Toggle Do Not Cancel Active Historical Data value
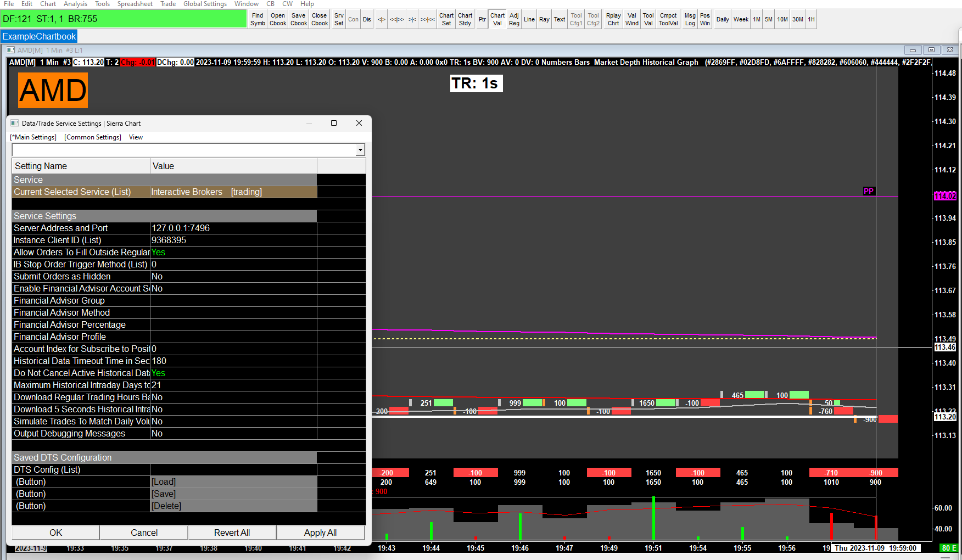This screenshot has height=560, width=962. tap(233, 373)
